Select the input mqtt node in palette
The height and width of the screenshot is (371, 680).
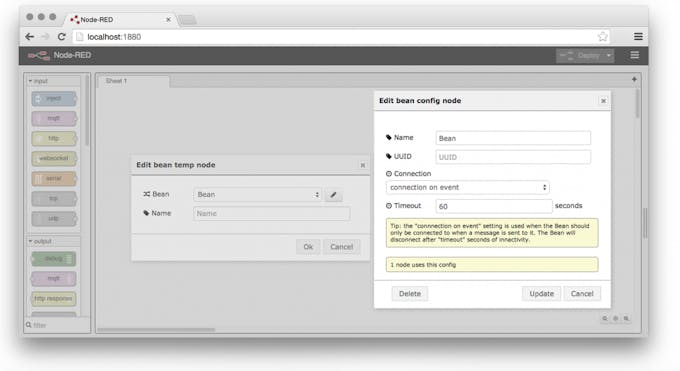[54, 118]
